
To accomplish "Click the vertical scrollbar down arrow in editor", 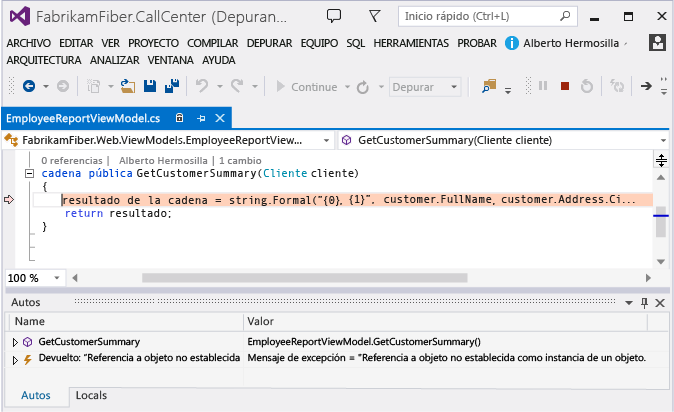I will tap(661, 261).
